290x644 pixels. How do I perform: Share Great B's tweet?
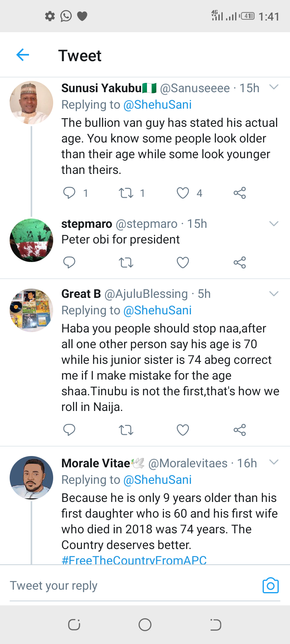pyautogui.click(x=240, y=430)
